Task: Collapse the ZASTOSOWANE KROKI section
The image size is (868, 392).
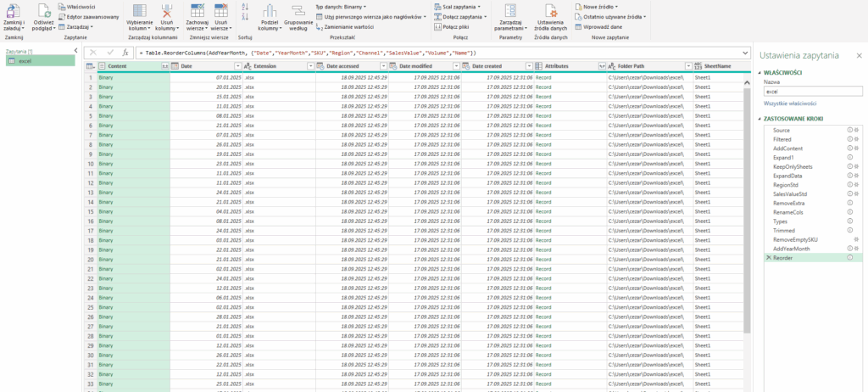Action: click(760, 120)
